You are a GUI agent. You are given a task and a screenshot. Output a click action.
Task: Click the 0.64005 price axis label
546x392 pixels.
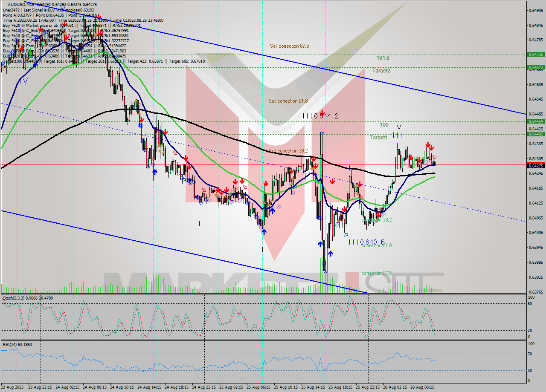(536, 233)
